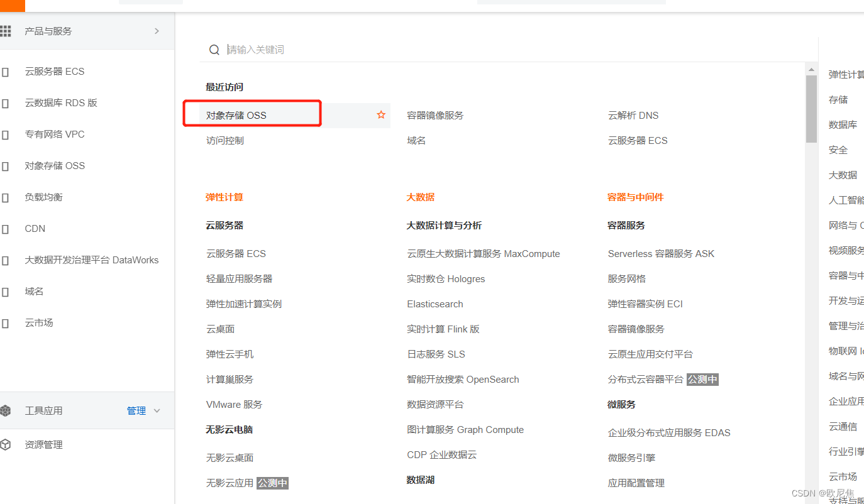Open 计算巢服务 product

[230, 379]
